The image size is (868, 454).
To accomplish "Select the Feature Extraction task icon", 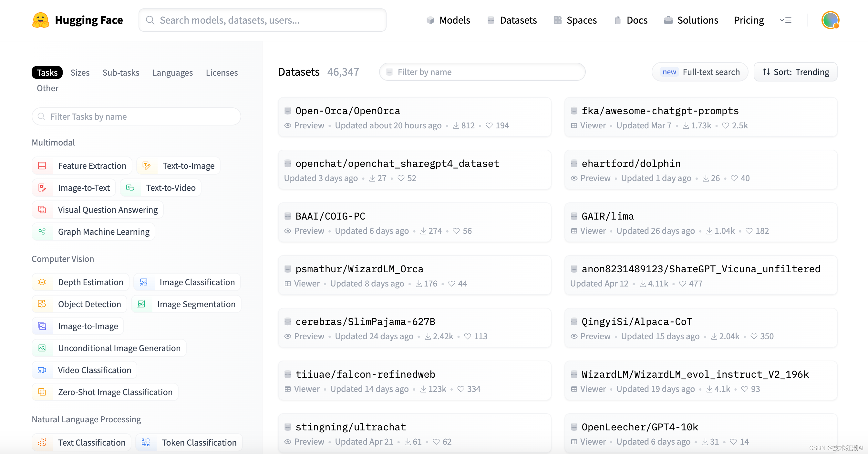I will click(42, 166).
